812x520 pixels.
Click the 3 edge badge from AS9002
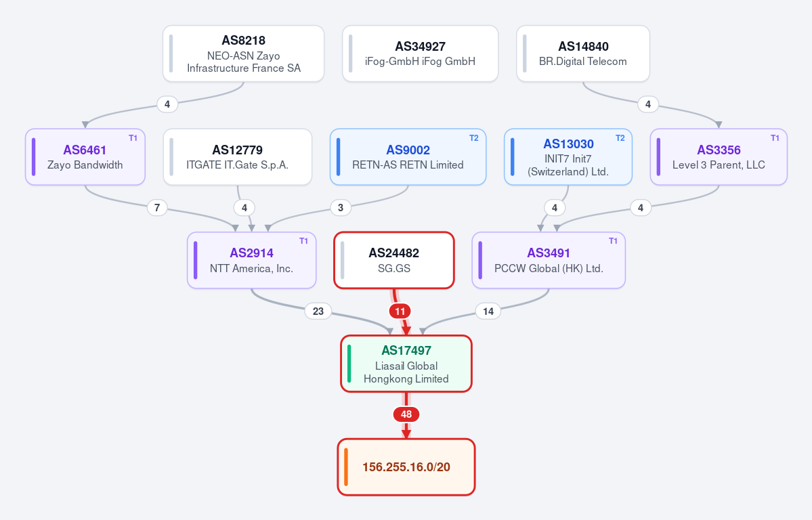pyautogui.click(x=340, y=208)
